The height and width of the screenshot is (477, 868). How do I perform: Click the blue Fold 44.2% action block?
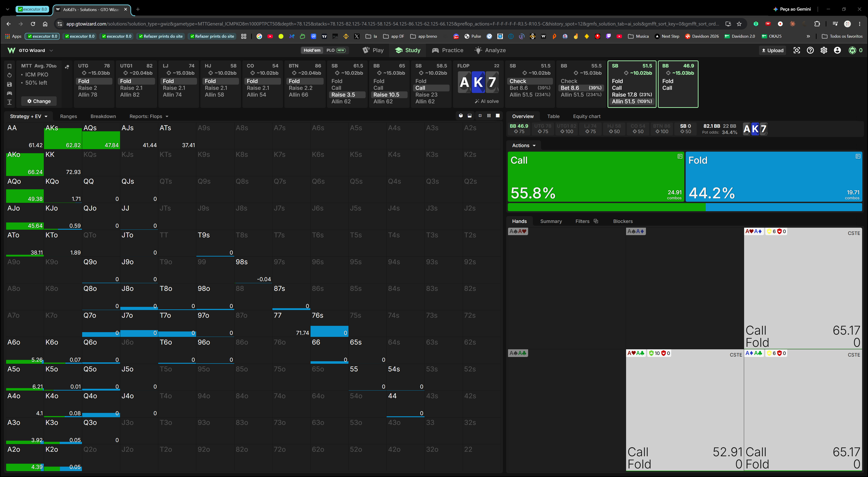pyautogui.click(x=774, y=176)
